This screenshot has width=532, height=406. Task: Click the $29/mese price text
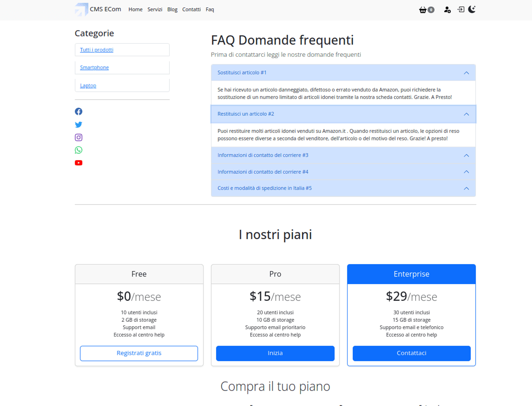411,296
